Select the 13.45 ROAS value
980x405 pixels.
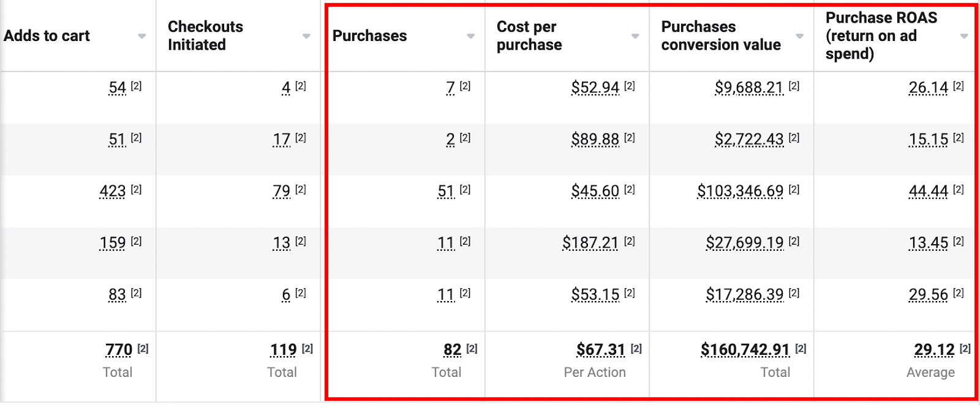click(929, 243)
